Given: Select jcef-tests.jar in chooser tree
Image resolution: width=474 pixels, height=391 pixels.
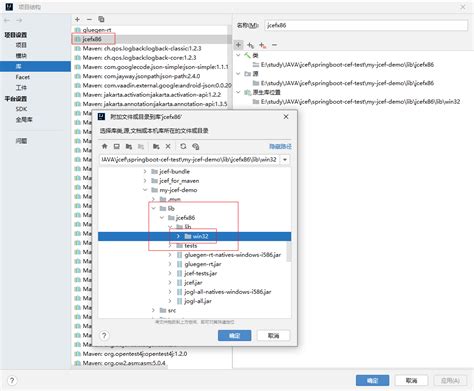Looking at the screenshot, I should tap(201, 273).
